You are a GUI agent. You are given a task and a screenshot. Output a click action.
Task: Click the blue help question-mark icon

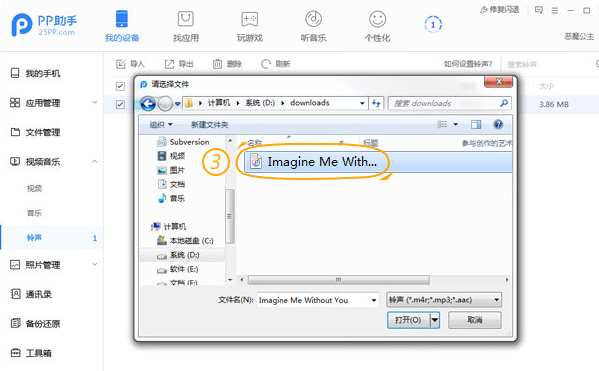tap(498, 124)
